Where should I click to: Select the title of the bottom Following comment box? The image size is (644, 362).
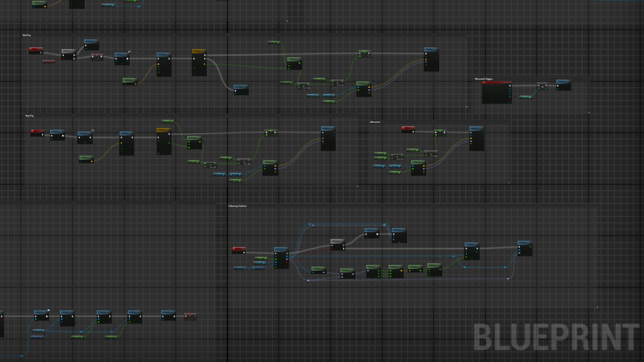pyautogui.click(x=237, y=206)
